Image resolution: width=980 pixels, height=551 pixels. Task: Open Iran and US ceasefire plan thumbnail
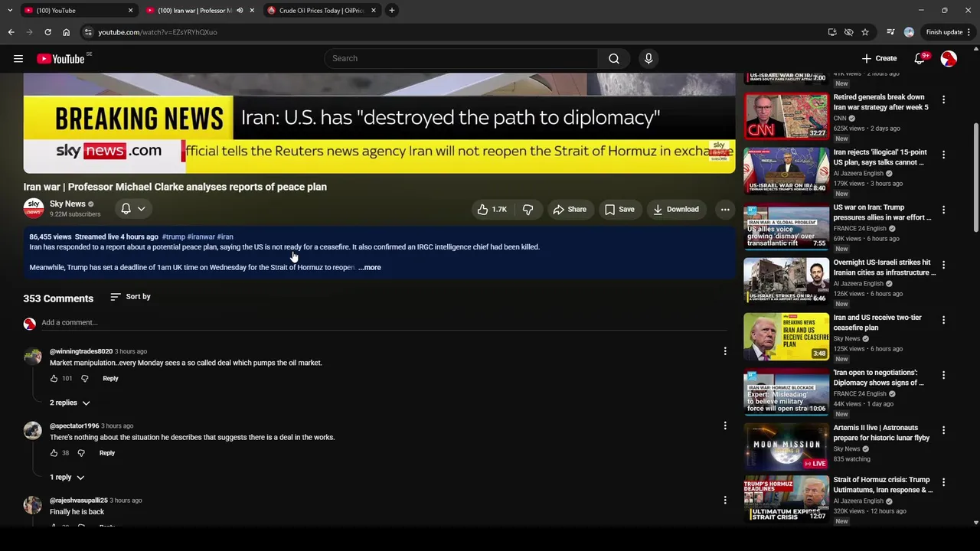point(786,336)
